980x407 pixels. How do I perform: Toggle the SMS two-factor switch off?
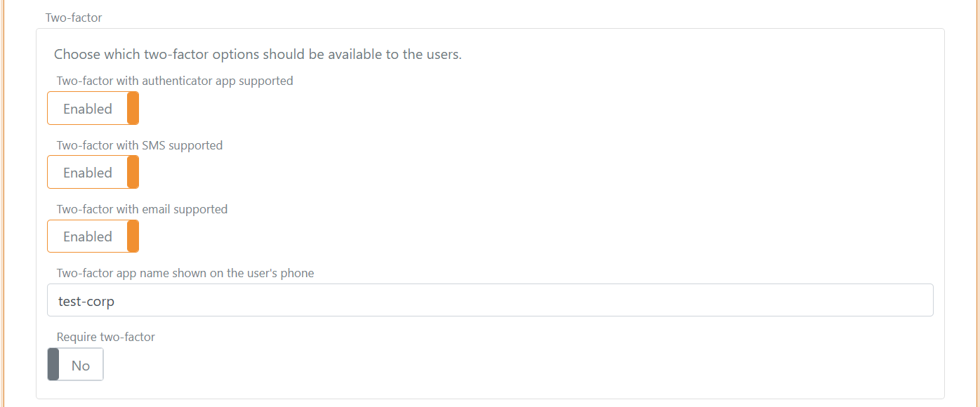[x=93, y=172]
